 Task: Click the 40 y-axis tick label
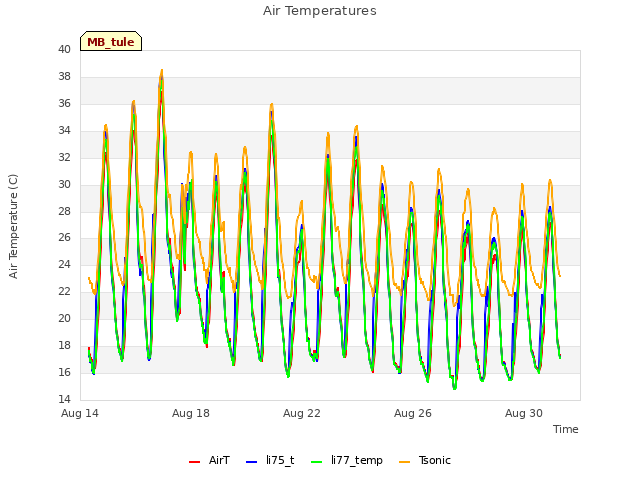click(64, 50)
